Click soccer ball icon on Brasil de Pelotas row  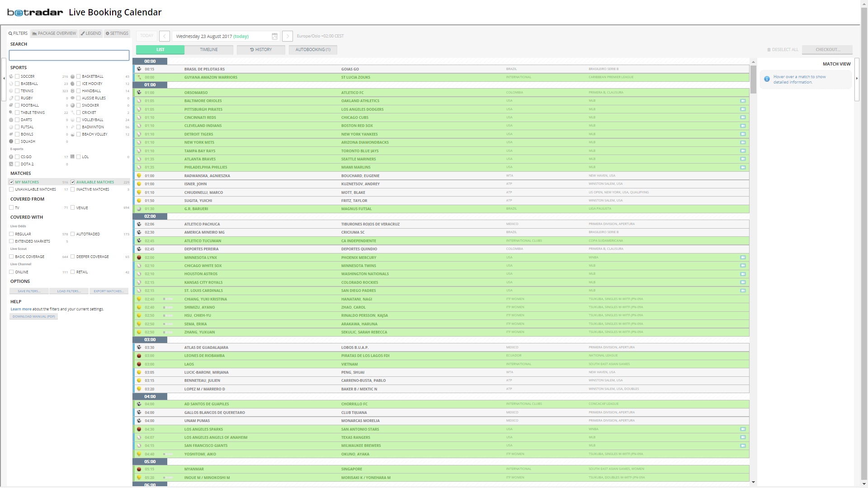(x=139, y=69)
